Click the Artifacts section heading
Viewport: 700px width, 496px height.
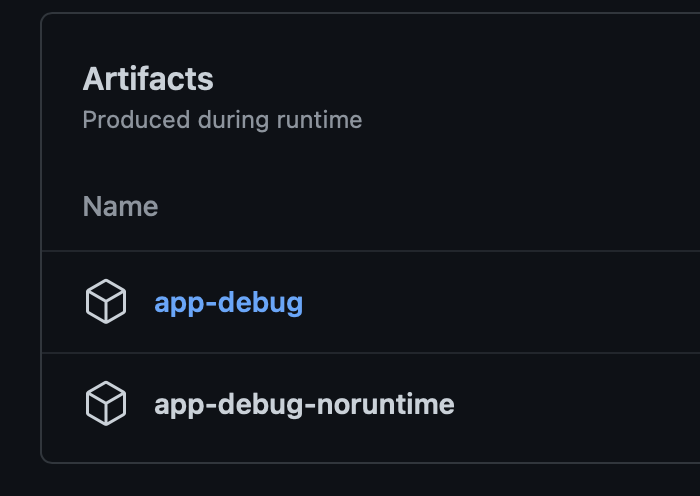coord(148,79)
